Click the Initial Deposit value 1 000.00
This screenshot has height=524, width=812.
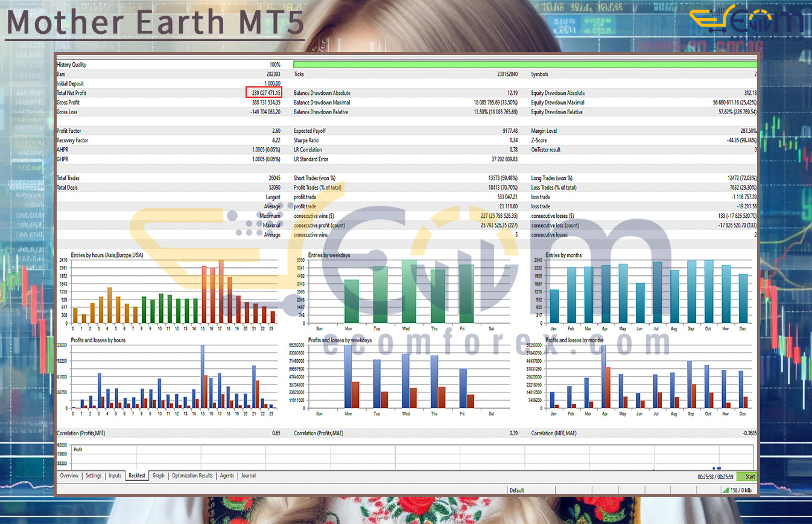click(272, 84)
